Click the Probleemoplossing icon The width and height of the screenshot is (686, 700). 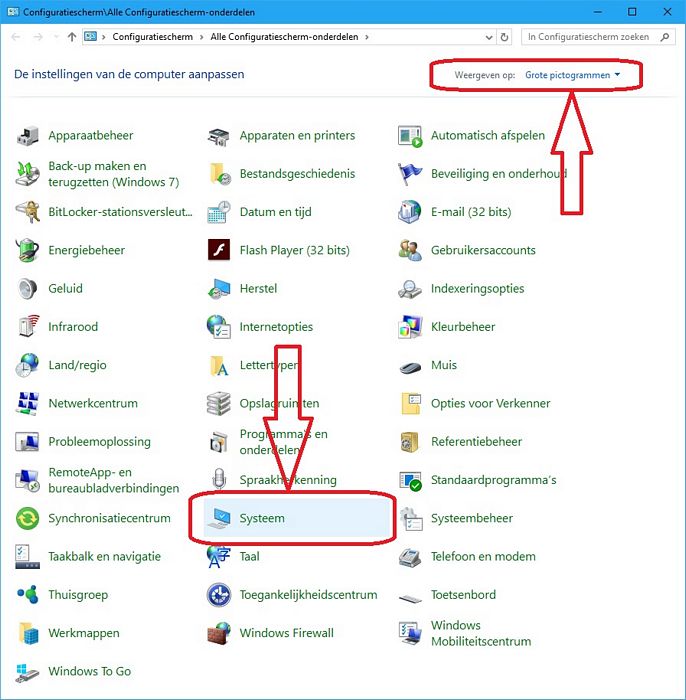click(x=28, y=442)
